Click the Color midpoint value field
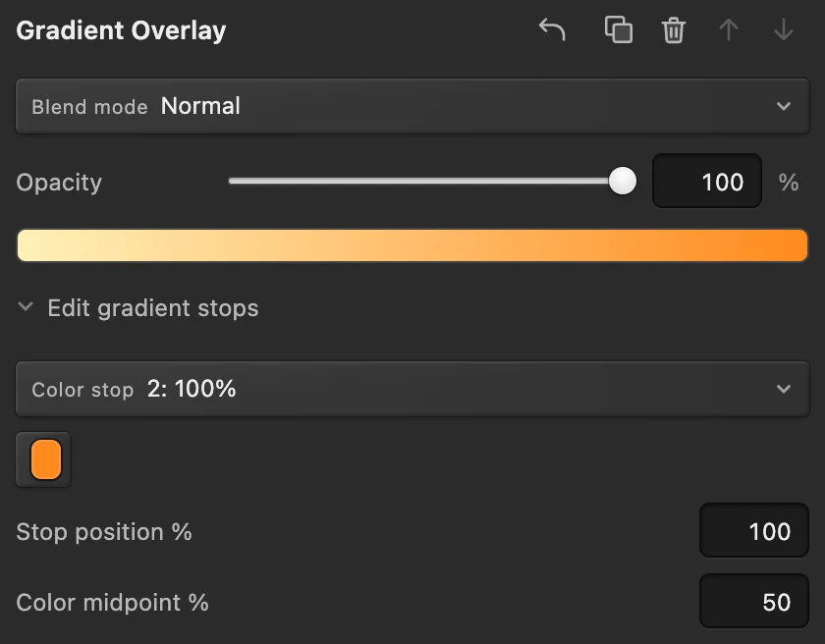The width and height of the screenshot is (825, 644). click(x=754, y=601)
